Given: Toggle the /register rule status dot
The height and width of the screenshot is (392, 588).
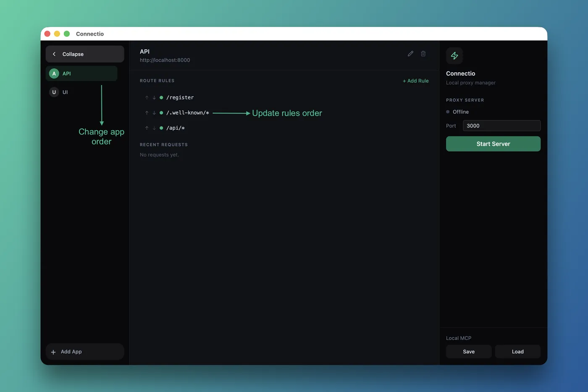Looking at the screenshot, I should tap(161, 97).
